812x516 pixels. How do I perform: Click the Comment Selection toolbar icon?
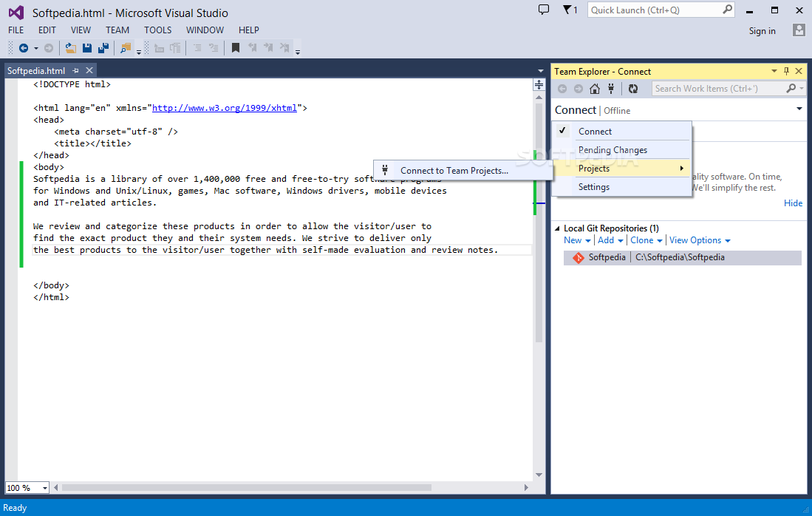pyautogui.click(x=197, y=48)
